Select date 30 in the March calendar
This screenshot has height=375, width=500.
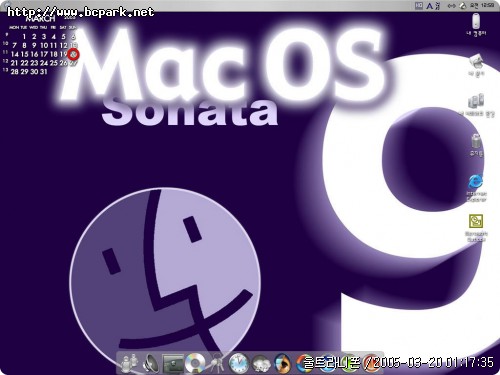tap(34, 71)
